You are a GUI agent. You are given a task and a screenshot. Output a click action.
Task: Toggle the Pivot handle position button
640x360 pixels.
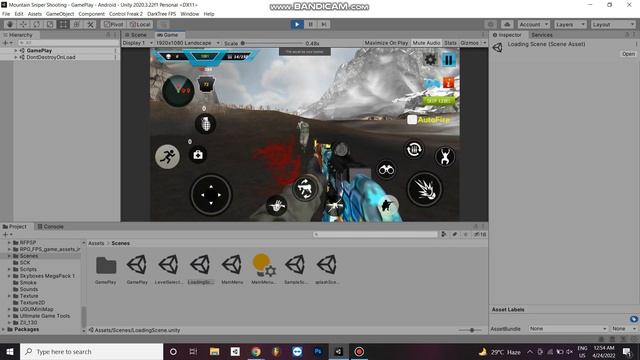tap(113, 24)
